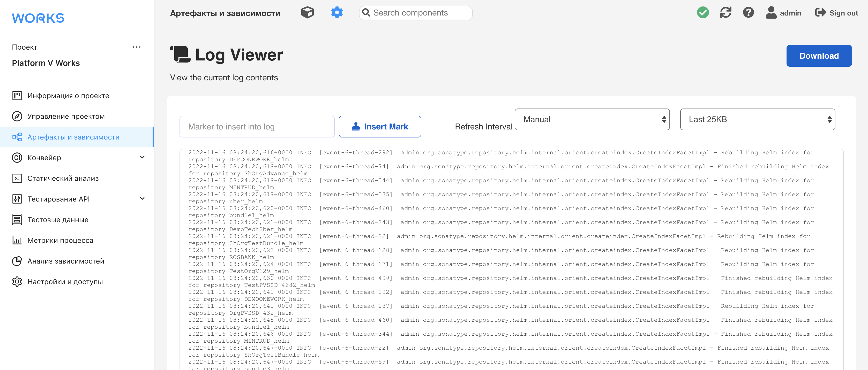This screenshot has width=868, height=370.
Task: Click the refresh arrows icon
Action: coord(725,13)
